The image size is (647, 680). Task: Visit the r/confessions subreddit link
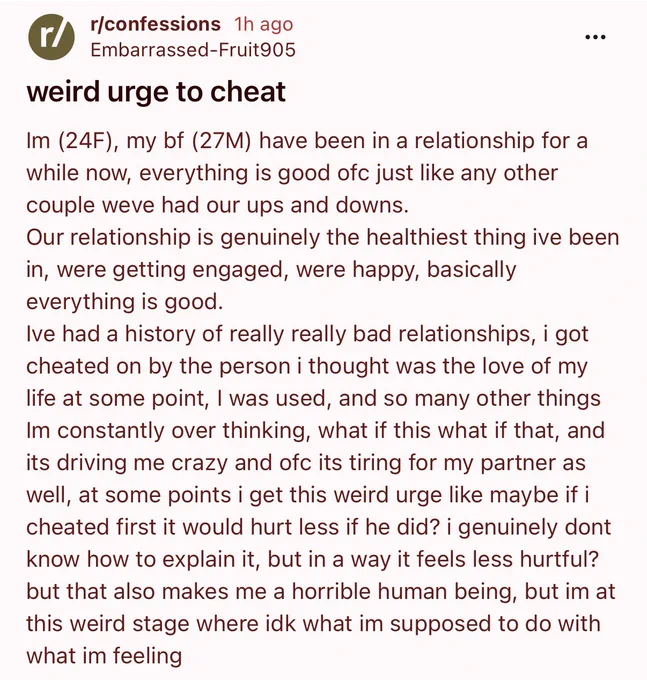(155, 24)
